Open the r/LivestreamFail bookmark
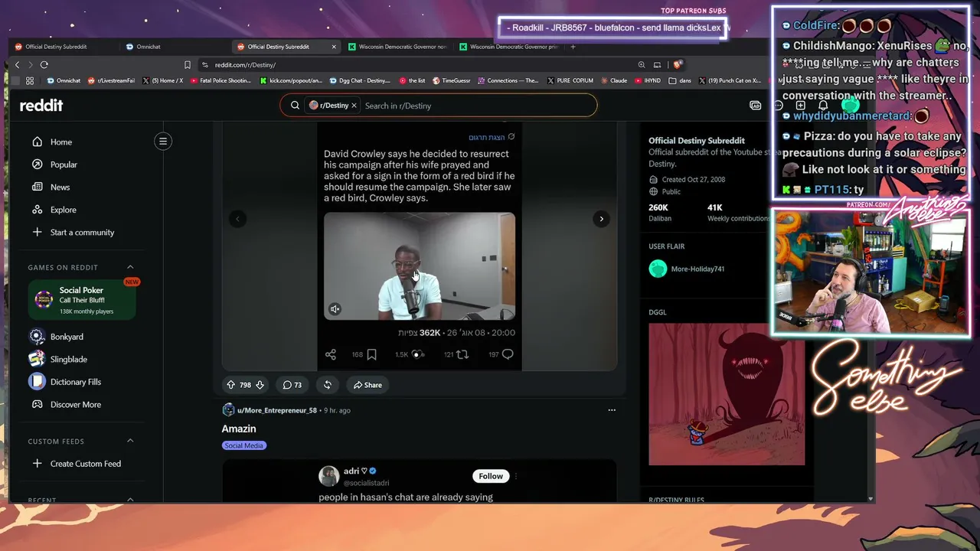 click(x=112, y=80)
